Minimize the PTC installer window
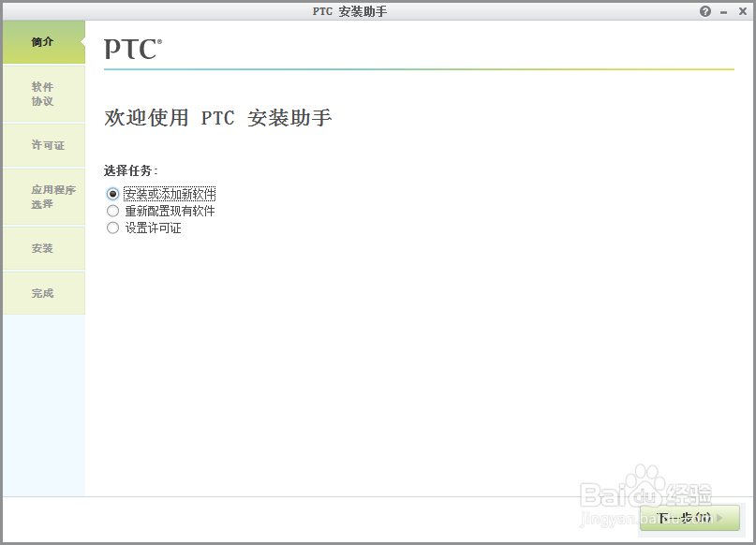The image size is (756, 545). [x=723, y=12]
